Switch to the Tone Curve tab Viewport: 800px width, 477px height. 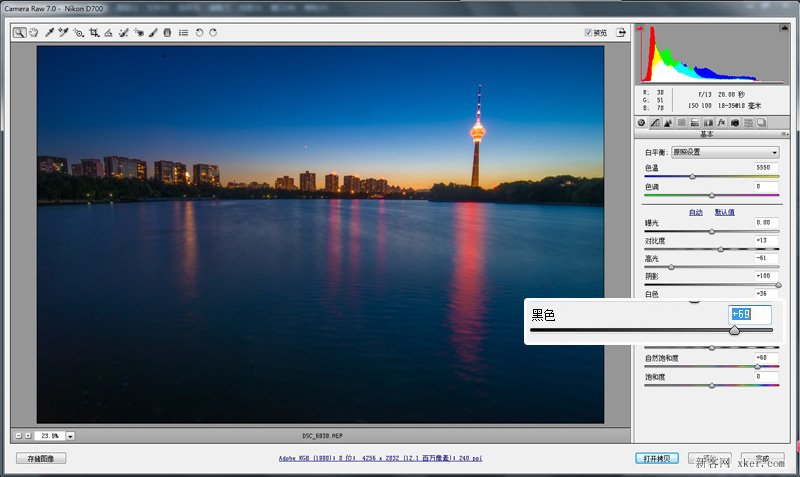[655, 122]
